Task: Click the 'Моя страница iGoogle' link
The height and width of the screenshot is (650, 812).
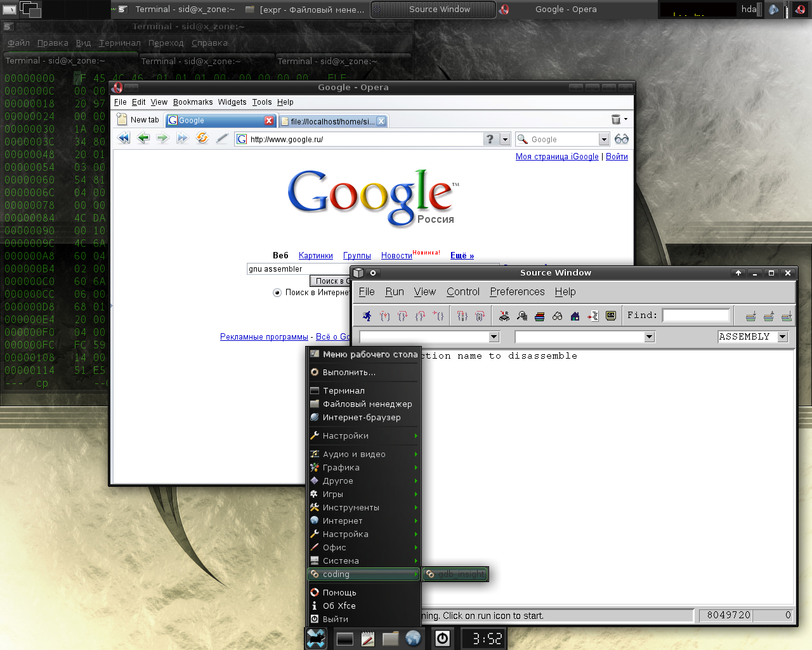Action: tap(557, 157)
